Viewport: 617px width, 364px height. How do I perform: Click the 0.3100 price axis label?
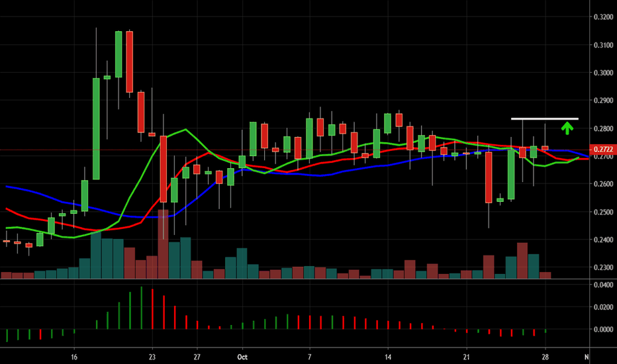coord(603,45)
